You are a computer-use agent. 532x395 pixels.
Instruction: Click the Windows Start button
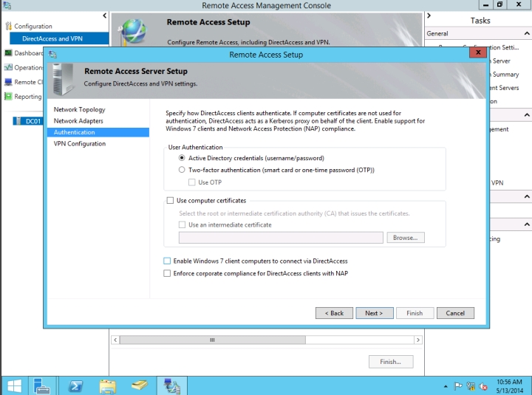coord(13,385)
